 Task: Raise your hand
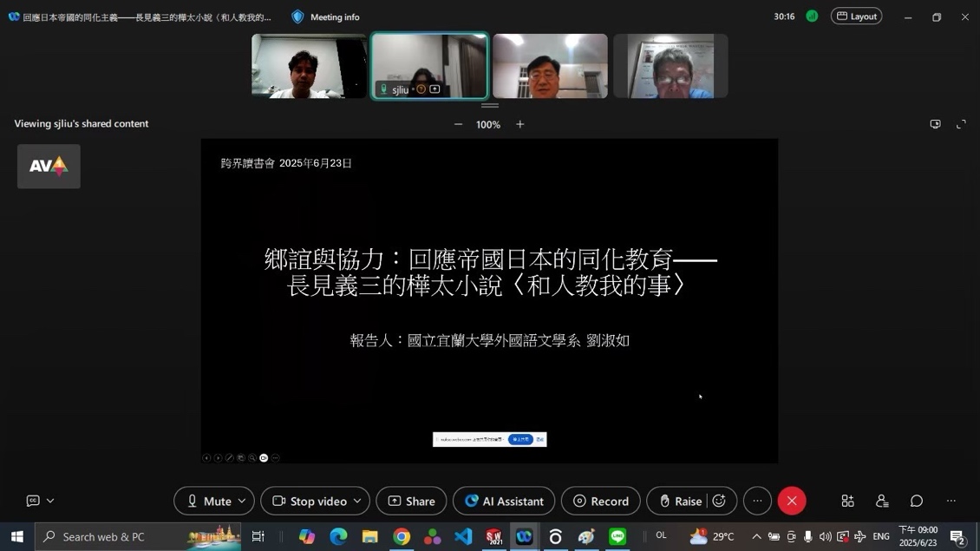click(x=679, y=501)
